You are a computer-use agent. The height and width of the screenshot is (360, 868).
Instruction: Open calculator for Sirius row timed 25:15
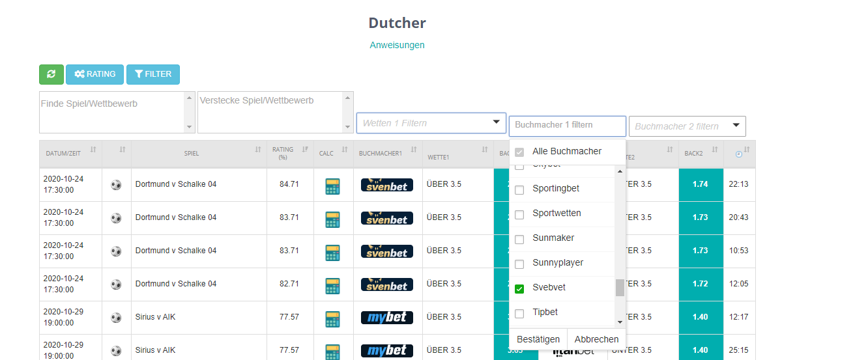[332, 352]
